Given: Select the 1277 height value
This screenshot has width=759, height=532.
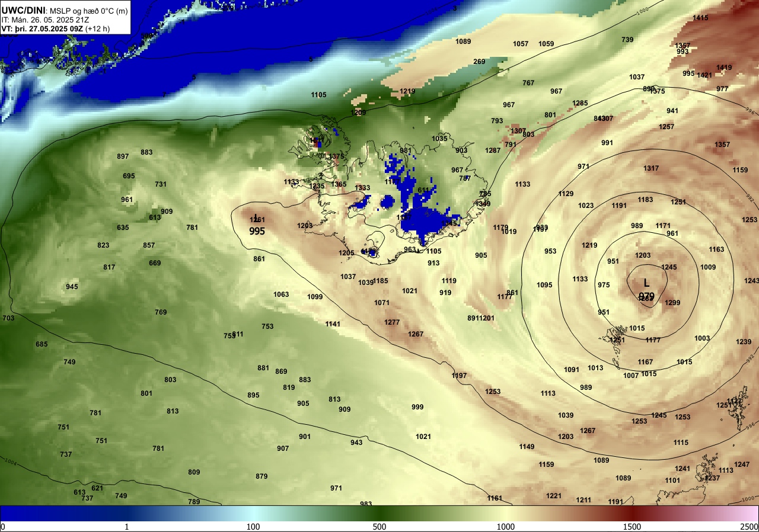Looking at the screenshot, I should click(x=392, y=322).
